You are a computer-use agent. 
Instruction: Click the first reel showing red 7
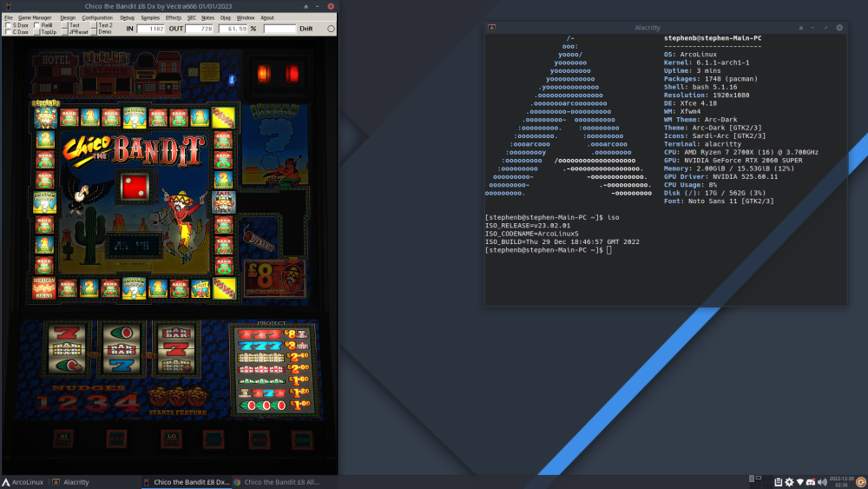pyautogui.click(x=68, y=349)
